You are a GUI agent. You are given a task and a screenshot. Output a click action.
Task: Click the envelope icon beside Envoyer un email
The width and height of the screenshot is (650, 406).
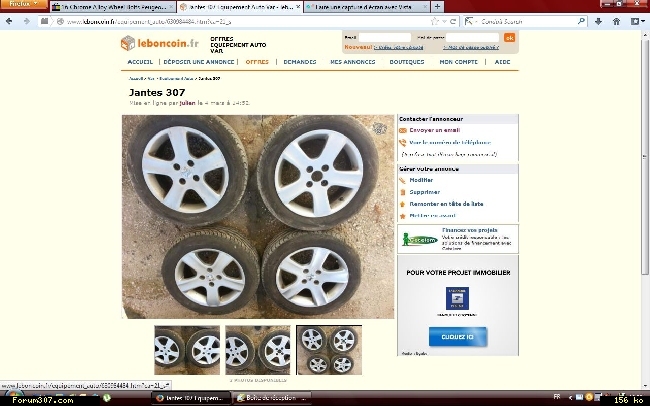pos(403,130)
